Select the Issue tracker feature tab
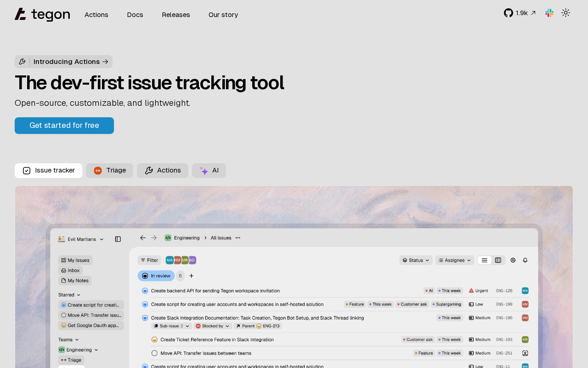Image resolution: width=588 pixels, height=368 pixels. 49,171
